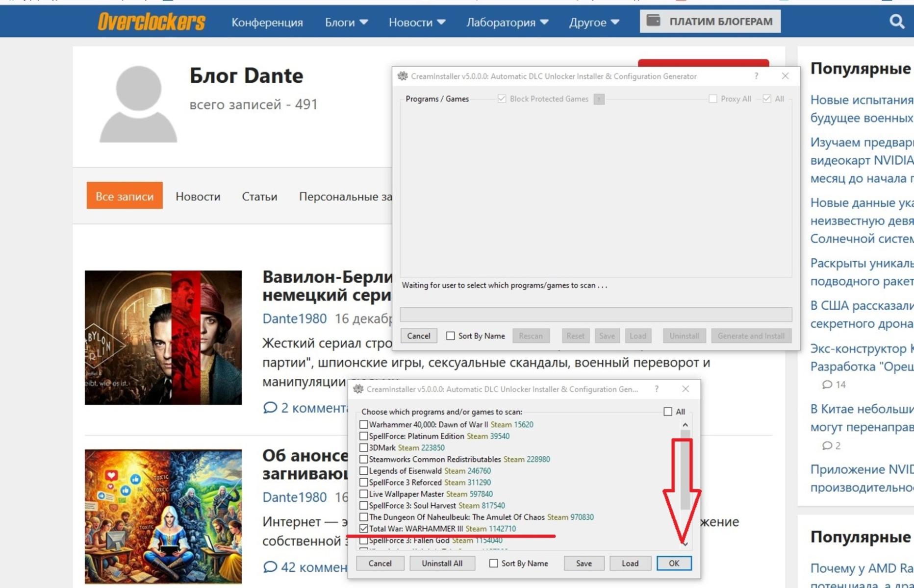This screenshot has height=588, width=914.
Task: Uncheck Total War: WARHAMMER III
Action: 363,529
